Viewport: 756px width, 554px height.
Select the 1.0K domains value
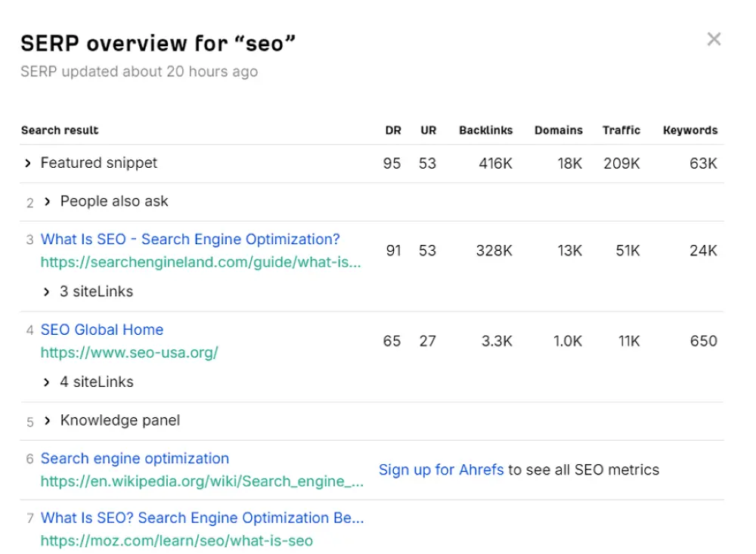click(x=568, y=342)
